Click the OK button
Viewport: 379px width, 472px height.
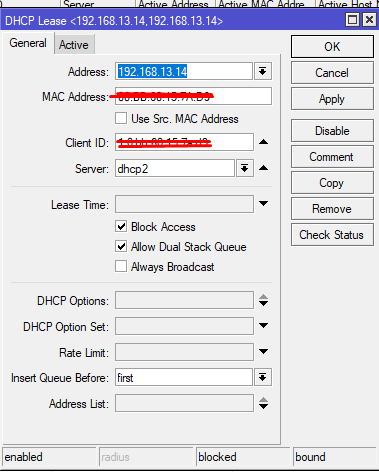click(332, 47)
